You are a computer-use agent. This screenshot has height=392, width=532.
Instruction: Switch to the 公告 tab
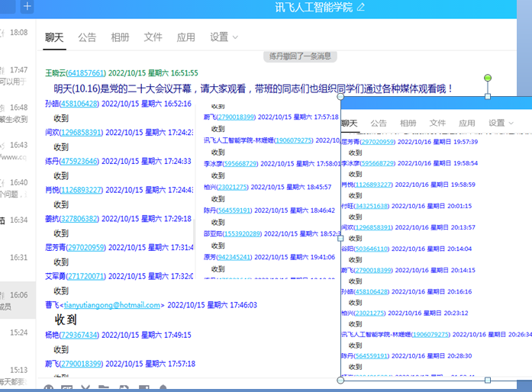87,37
